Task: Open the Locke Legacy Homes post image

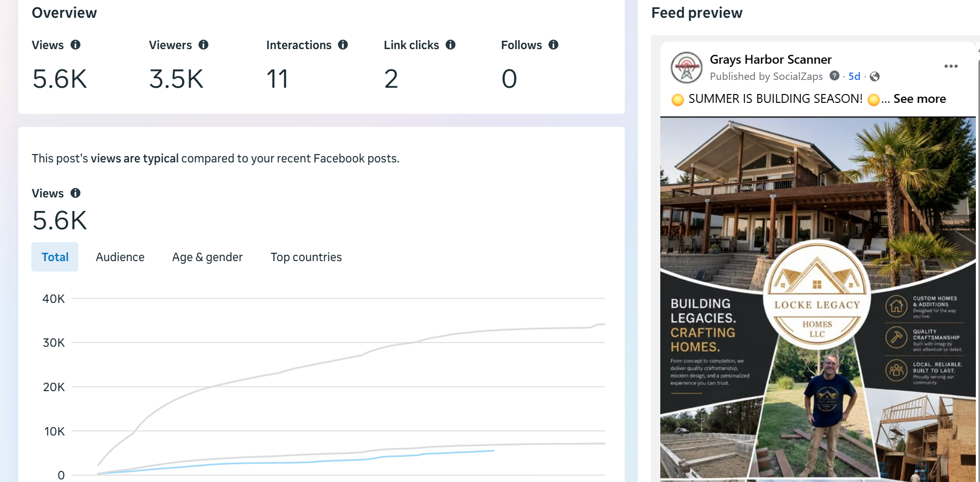Action: 818,298
